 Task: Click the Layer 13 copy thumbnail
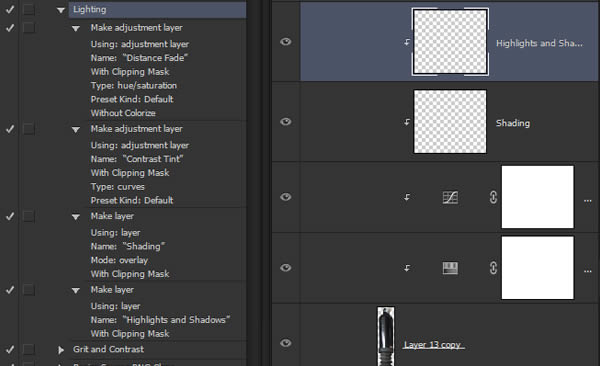[x=386, y=336]
